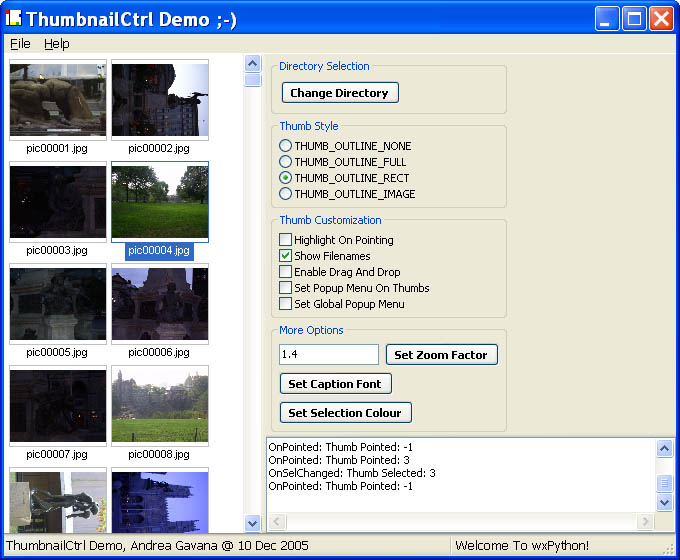
Task: Select the pic00002.jpg thumbnail image
Action: 160,99
